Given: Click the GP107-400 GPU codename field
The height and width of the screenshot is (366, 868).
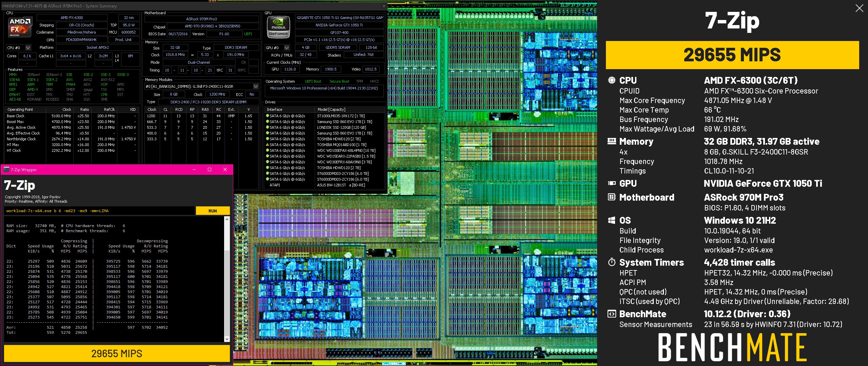Looking at the screenshot, I should pos(339,33).
